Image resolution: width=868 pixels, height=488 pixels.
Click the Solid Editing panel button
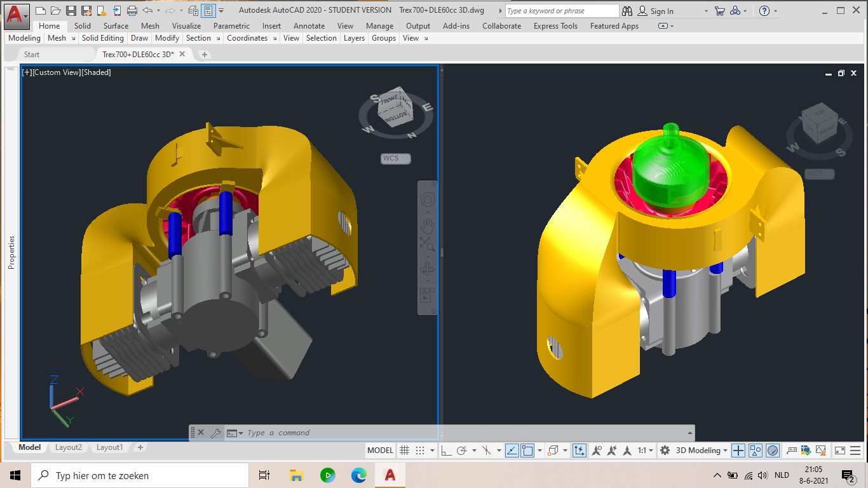103,38
